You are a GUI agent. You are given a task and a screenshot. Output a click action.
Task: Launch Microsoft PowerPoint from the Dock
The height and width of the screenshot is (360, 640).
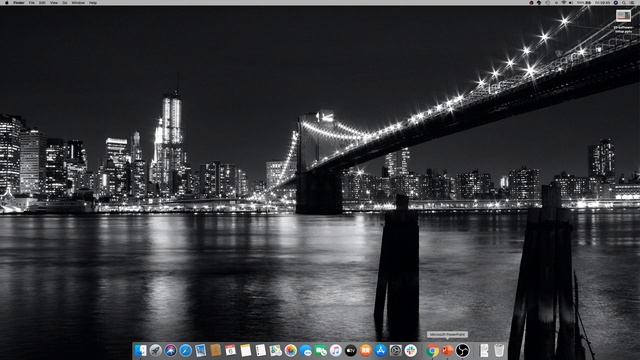447,350
